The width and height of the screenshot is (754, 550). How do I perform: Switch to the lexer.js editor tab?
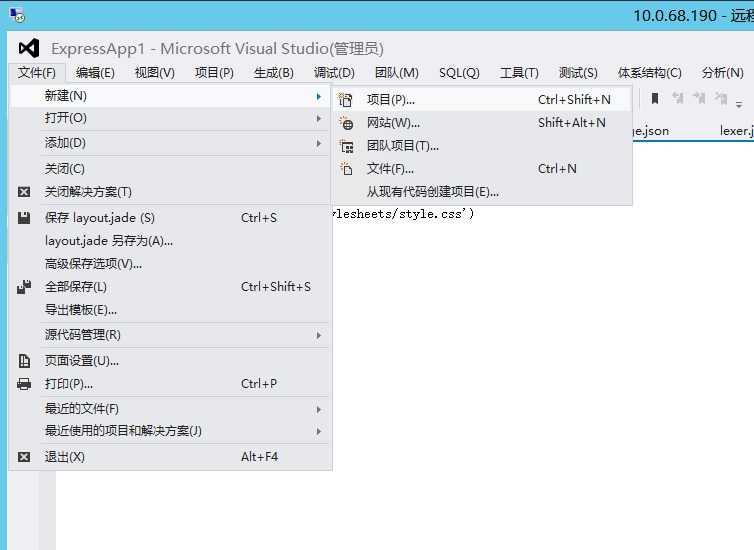click(736, 131)
